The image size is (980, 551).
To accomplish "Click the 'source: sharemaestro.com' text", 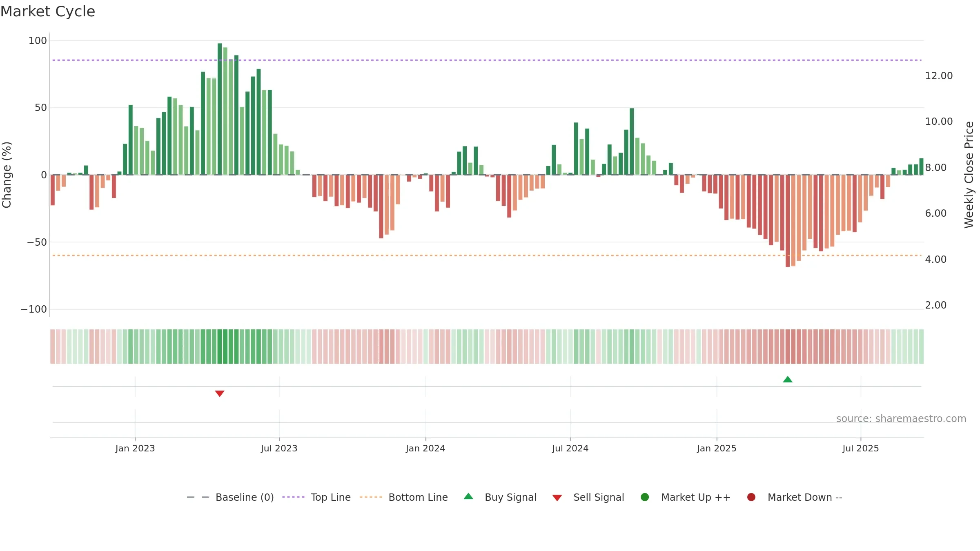I will pos(901,418).
